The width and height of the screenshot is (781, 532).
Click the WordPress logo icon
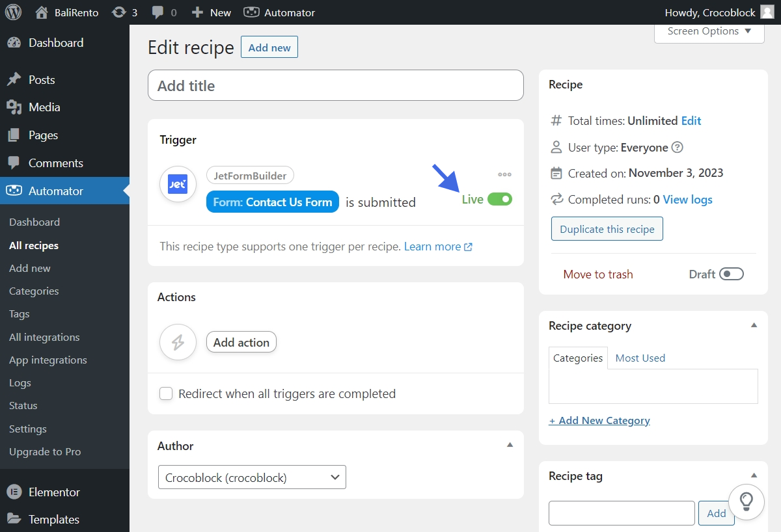point(13,12)
